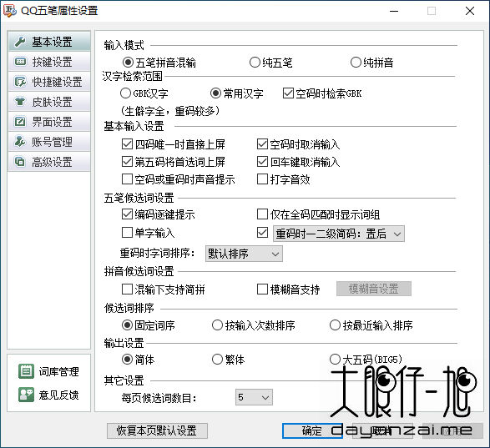490x448 pixels.
Task: Click the 界面设置 interface icon
Action: click(x=20, y=122)
